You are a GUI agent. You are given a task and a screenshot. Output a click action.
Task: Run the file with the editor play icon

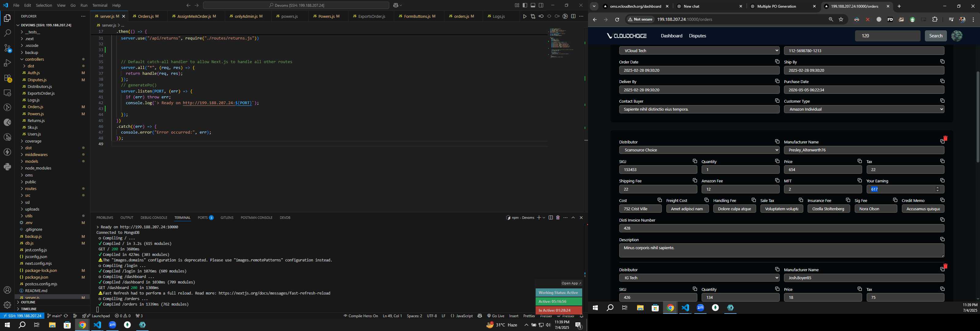[525, 16]
